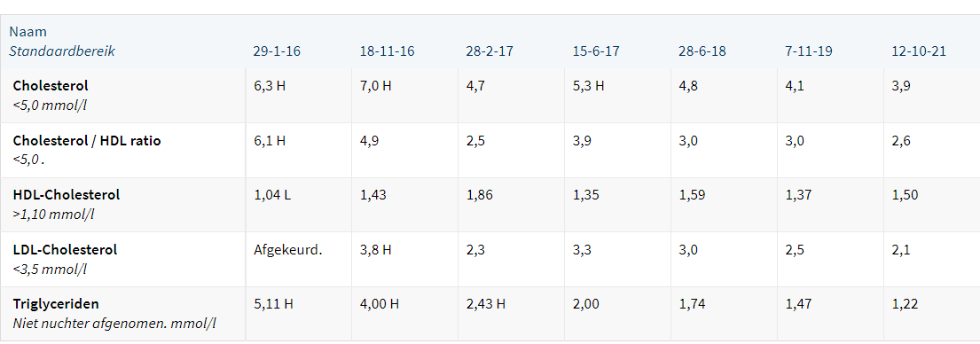Click the Standaardbereik header label
The height and width of the screenshot is (344, 980).
tap(62, 51)
